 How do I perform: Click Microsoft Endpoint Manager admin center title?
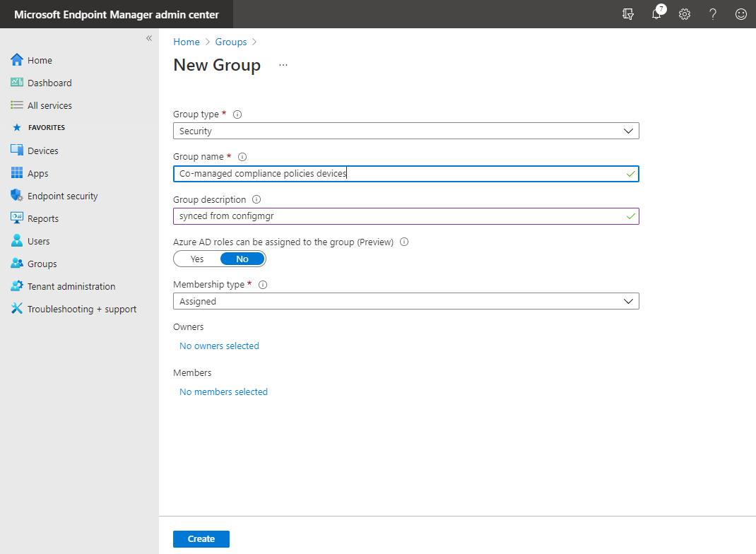(x=116, y=14)
